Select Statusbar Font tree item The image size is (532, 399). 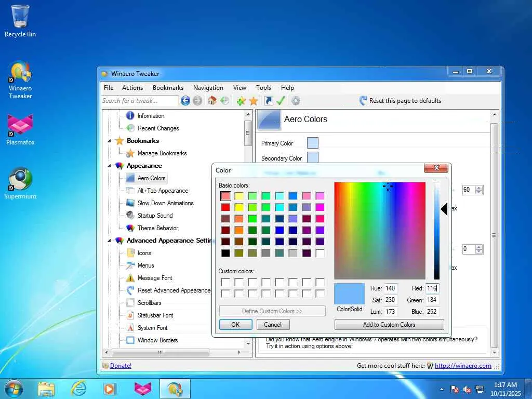tap(155, 315)
